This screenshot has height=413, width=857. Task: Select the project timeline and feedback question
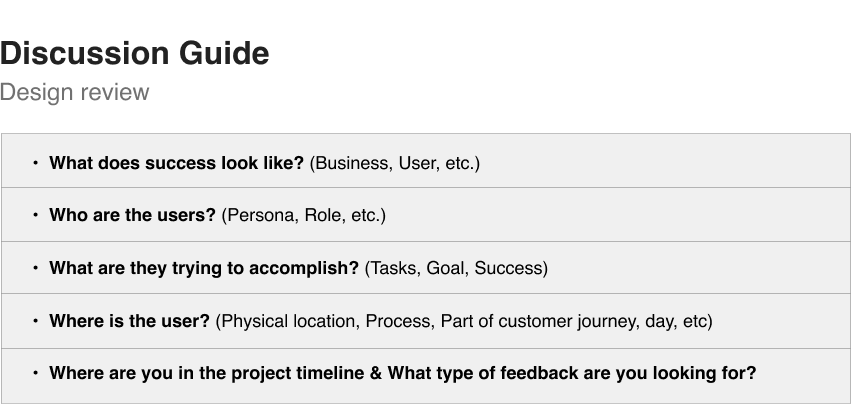coord(403,373)
